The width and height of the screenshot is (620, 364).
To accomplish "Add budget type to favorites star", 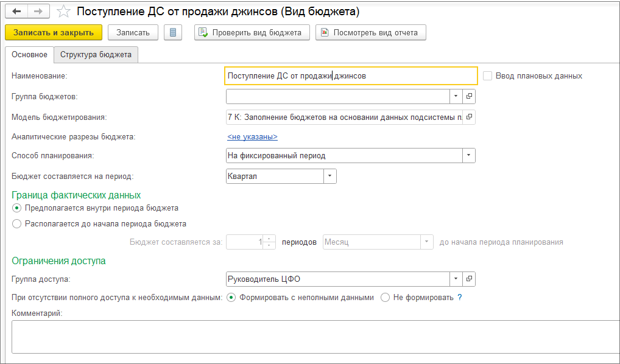I will 63,12.
